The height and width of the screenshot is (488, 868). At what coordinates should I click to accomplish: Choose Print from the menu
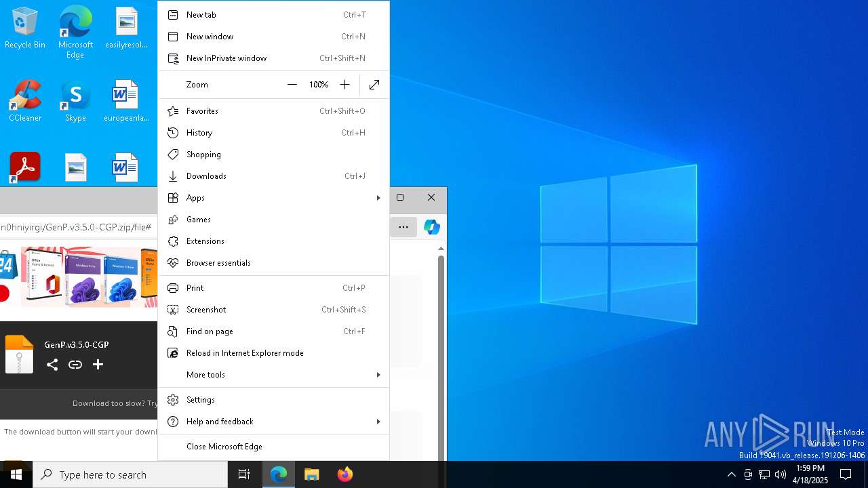pos(273,288)
